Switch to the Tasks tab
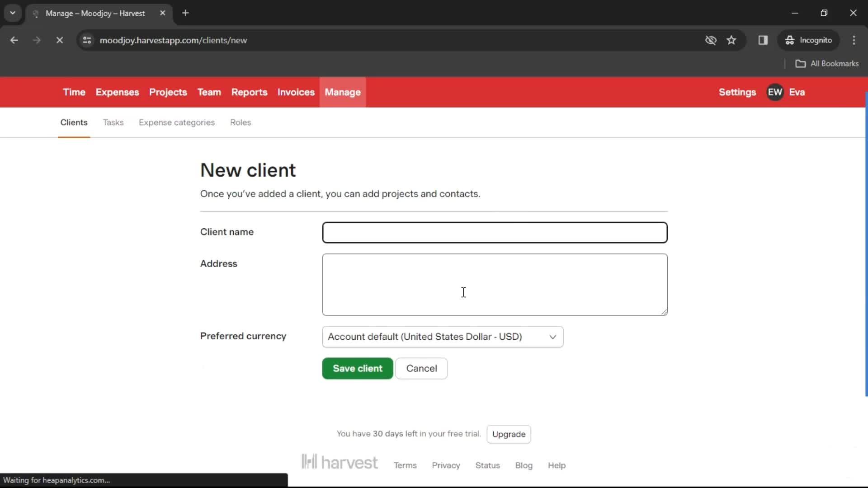Image resolution: width=868 pixels, height=488 pixels. tap(113, 122)
